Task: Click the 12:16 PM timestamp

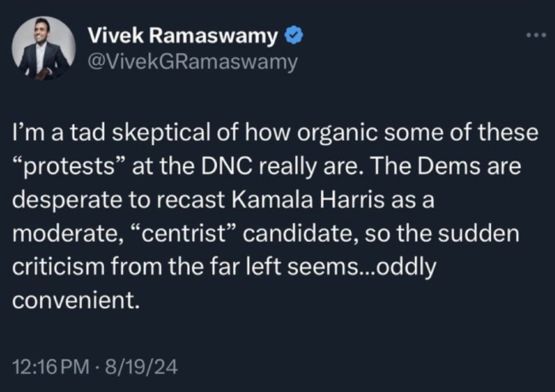Action: (50, 368)
